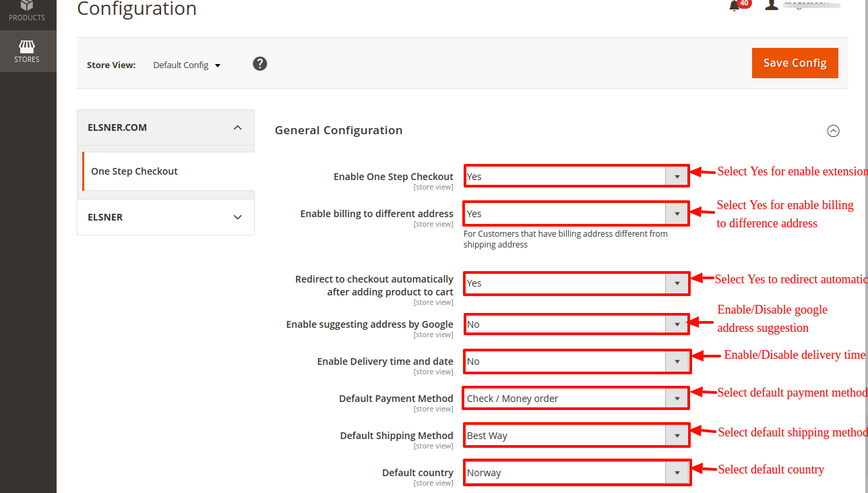The image size is (868, 493).
Task: Open Redirect to checkout automatically dropdown
Action: click(x=576, y=283)
